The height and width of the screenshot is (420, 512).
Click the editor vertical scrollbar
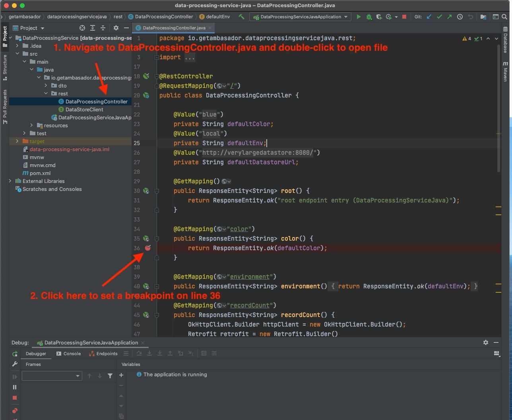pos(498,107)
